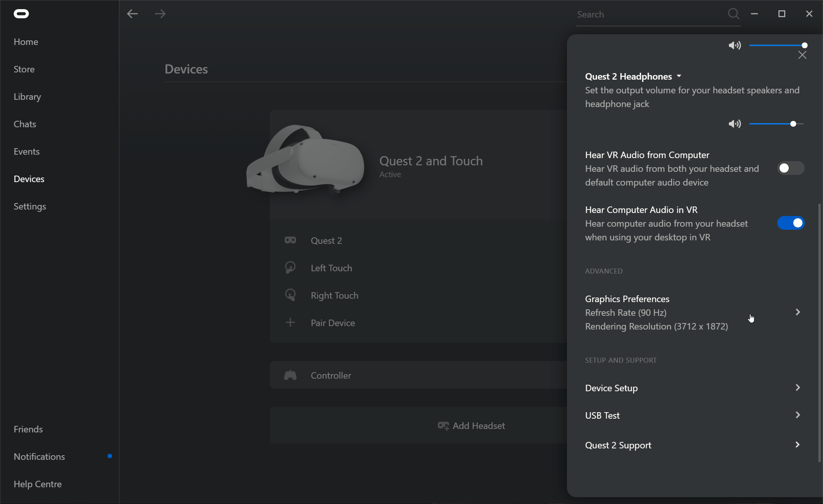Click the speaker icon beside headphone volume slider

(735, 123)
